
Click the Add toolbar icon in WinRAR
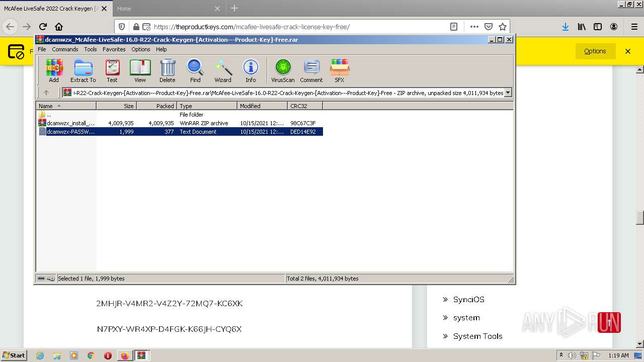pos(54,70)
